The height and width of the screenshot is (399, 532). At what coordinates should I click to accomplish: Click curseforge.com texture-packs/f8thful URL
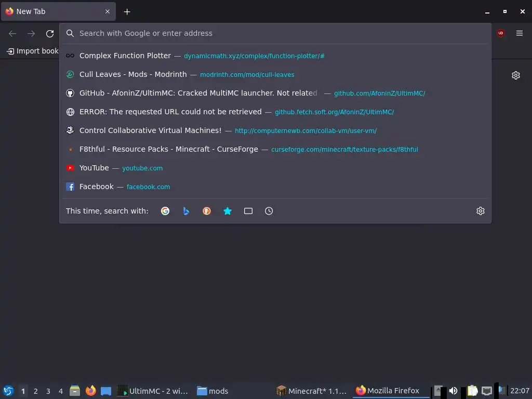[345, 150]
